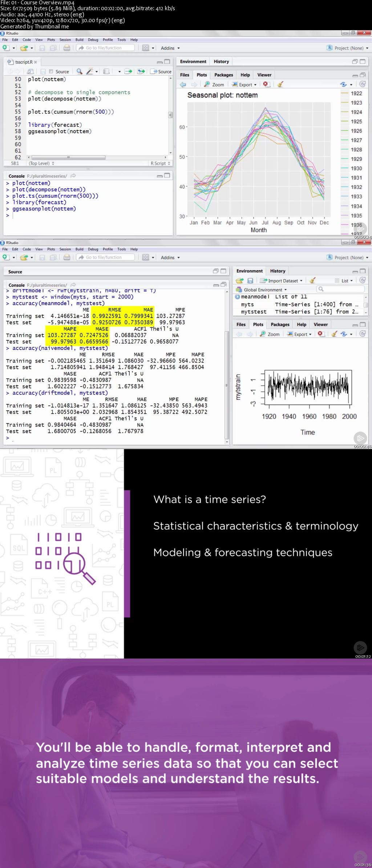
Task: Switch to Packages tab above Seasonal plot
Action: point(224,75)
